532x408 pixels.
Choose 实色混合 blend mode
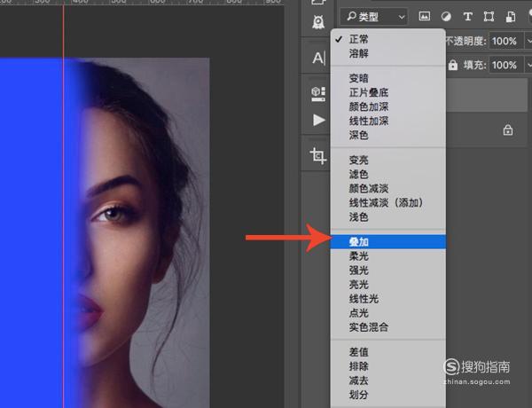click(x=387, y=327)
